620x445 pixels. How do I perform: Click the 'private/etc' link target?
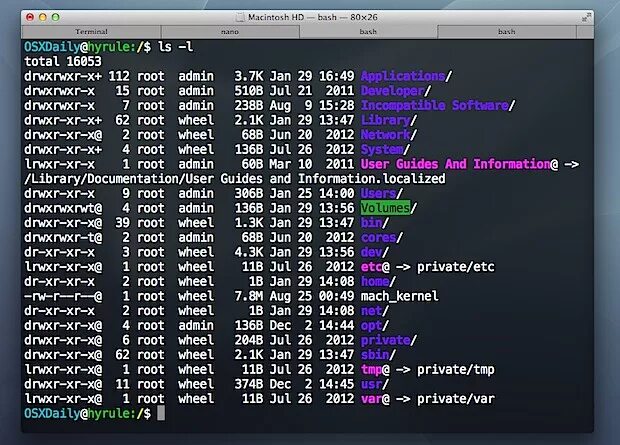(456, 266)
